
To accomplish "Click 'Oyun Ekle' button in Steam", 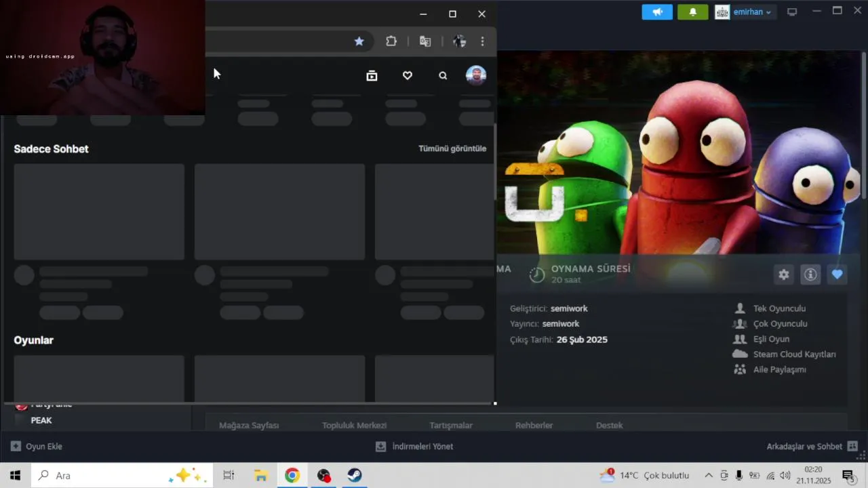I will tap(37, 447).
